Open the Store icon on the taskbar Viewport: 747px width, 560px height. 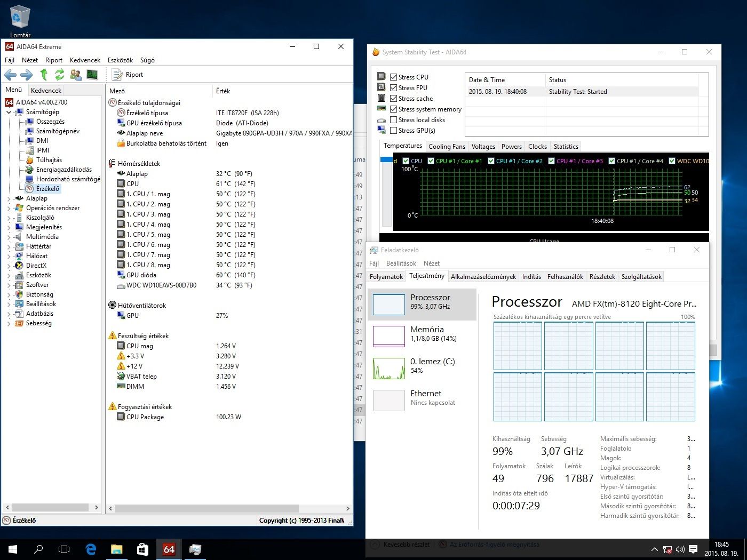[x=142, y=549]
